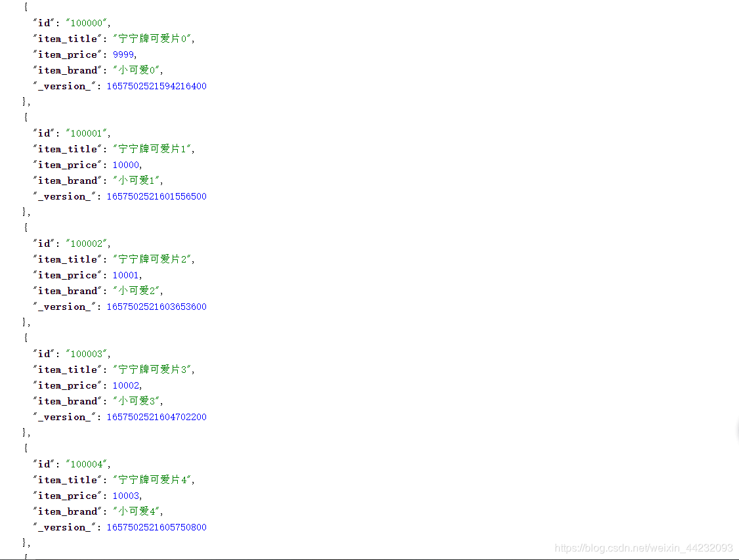This screenshot has width=739, height=560.
Task: Click the "id" key of record 100002
Action: coord(44,243)
